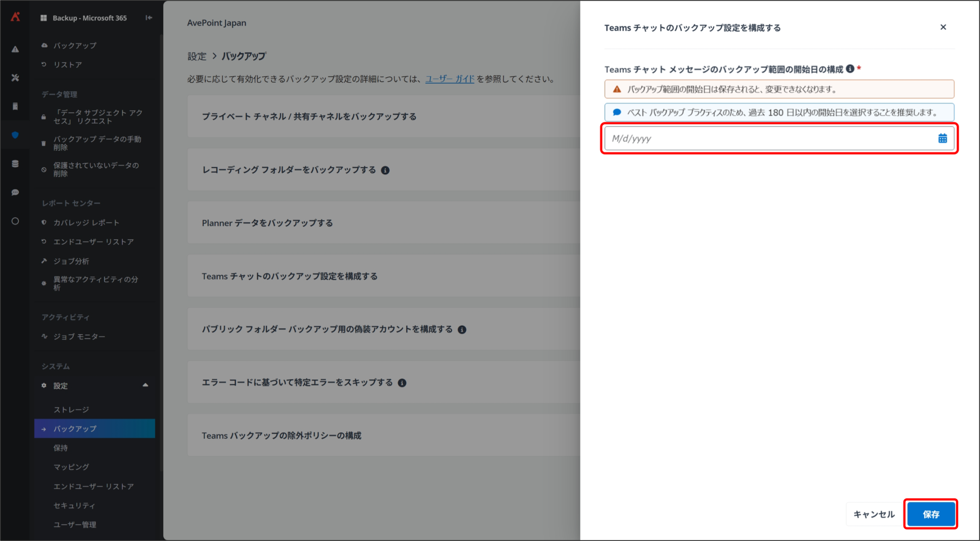Select ジョブ モニター in the sidebar
This screenshot has width=980, height=541.
pos(79,336)
